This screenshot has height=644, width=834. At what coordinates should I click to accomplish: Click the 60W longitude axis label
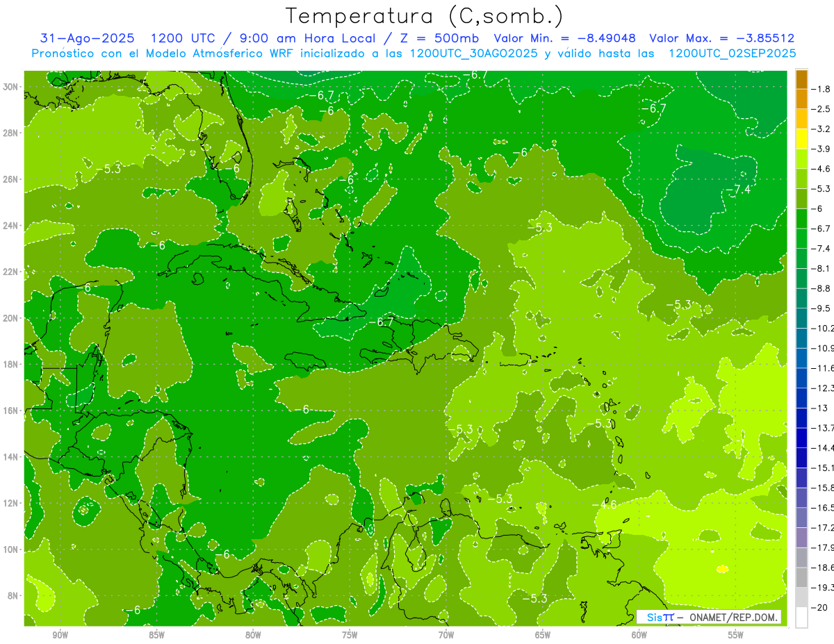point(639,635)
